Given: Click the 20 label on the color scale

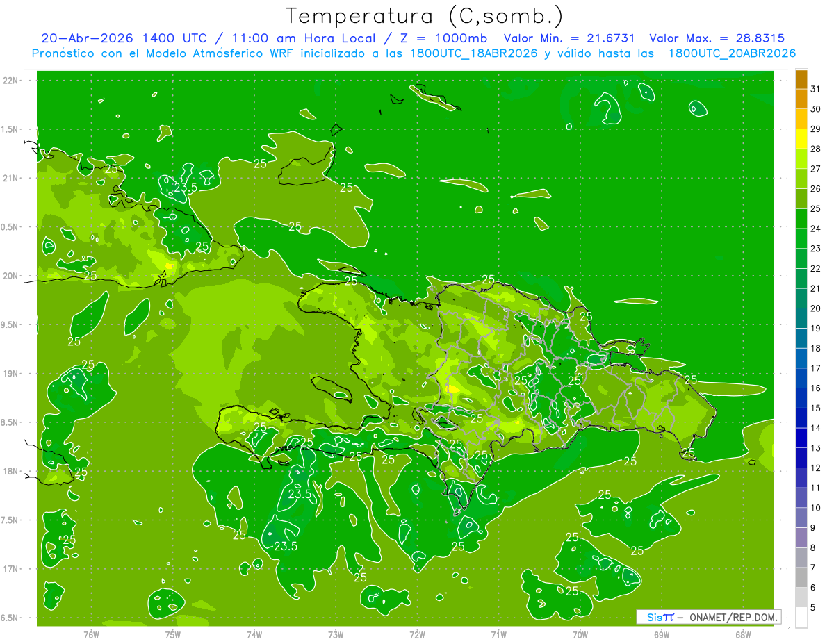Looking at the screenshot, I should coord(816,308).
